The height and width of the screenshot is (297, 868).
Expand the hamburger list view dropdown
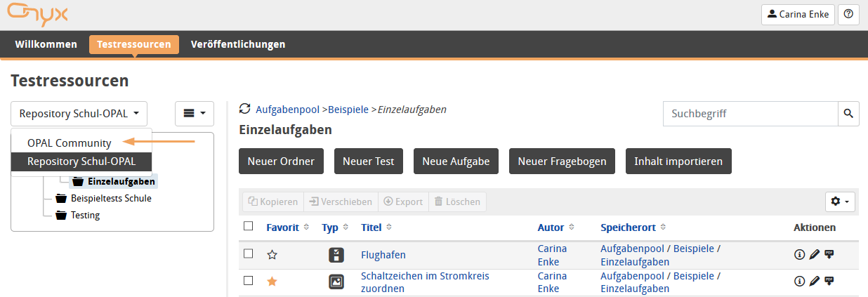click(x=194, y=113)
